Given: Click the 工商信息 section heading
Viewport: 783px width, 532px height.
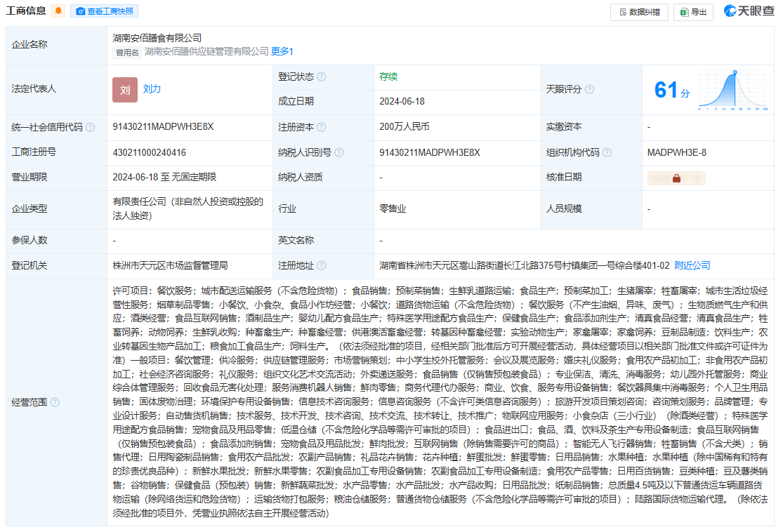Looking at the screenshot, I should tap(26, 11).
